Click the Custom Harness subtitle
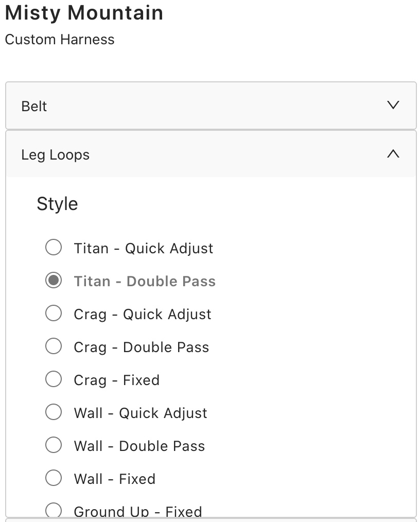420x522 pixels. pos(60,40)
